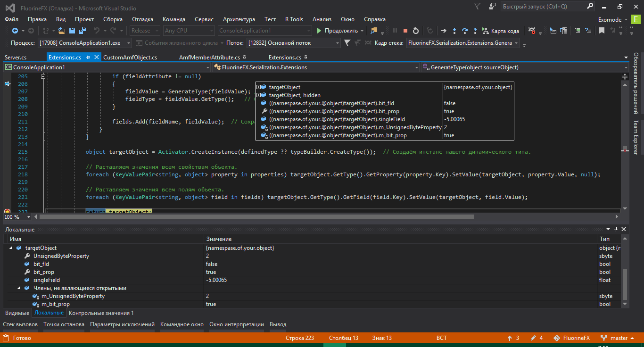644x347 pixels.
Task: Collapse the code block at line 205
Action: [43, 76]
